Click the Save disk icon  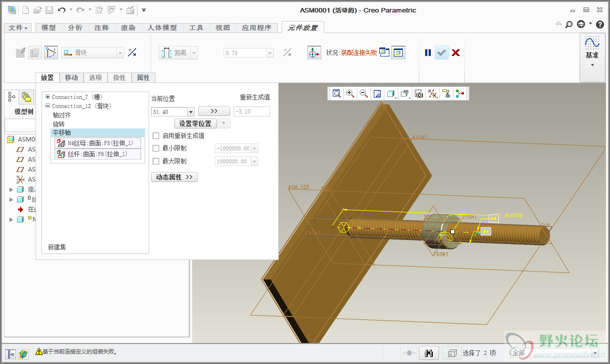tap(49, 10)
